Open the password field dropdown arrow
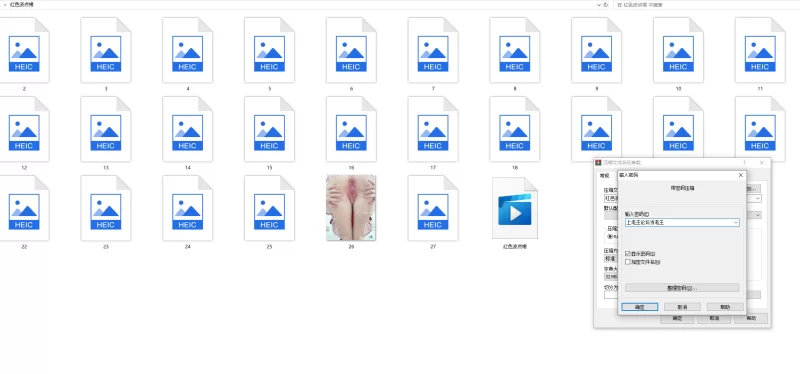The height and width of the screenshot is (374, 800). 736,222
